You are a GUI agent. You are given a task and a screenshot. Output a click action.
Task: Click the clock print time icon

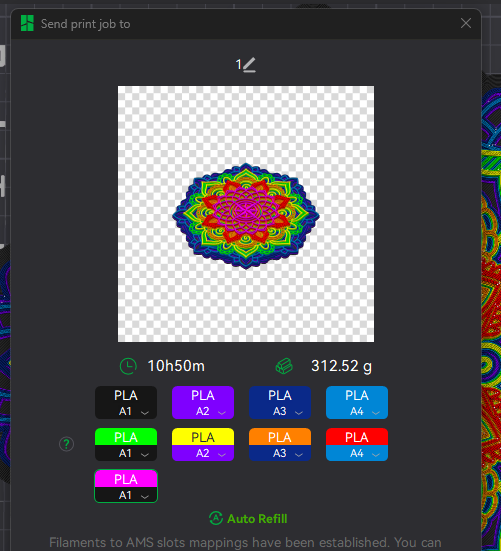click(x=128, y=366)
